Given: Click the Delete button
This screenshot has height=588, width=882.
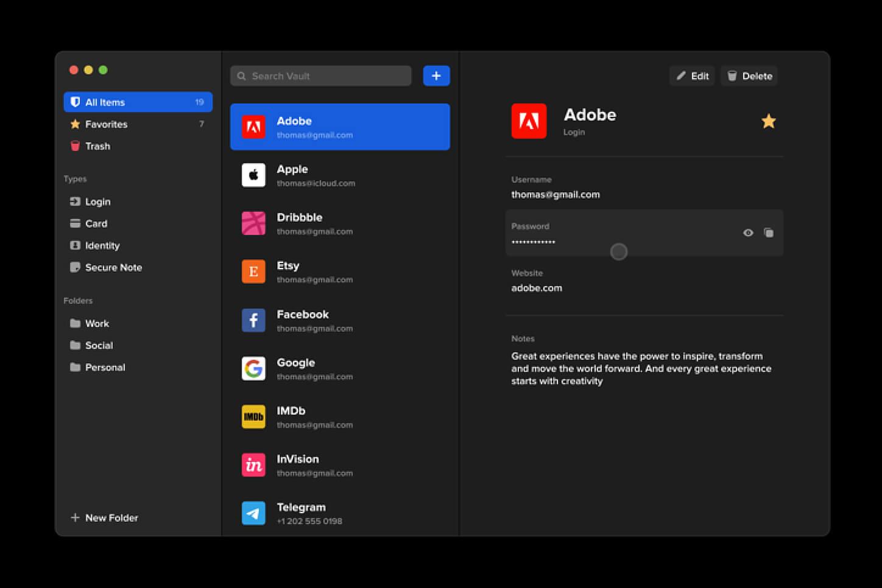Looking at the screenshot, I should (x=749, y=76).
